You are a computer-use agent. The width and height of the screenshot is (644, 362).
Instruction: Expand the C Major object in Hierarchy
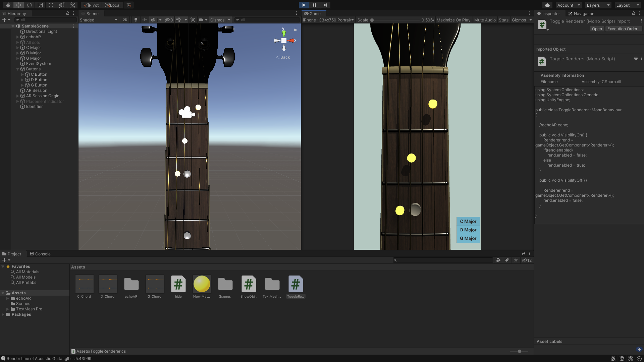coord(18,48)
